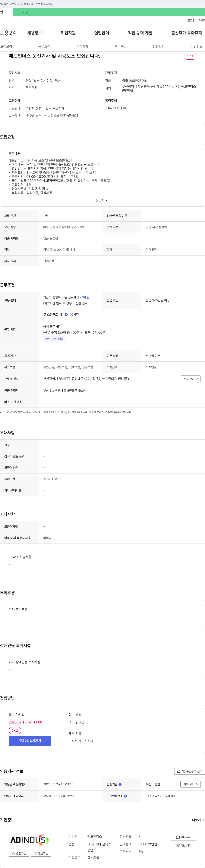Image resolution: width=205 pixels, height=868 pixels.
Task: Open the 고용24 logo home link
Action: click(8, 33)
